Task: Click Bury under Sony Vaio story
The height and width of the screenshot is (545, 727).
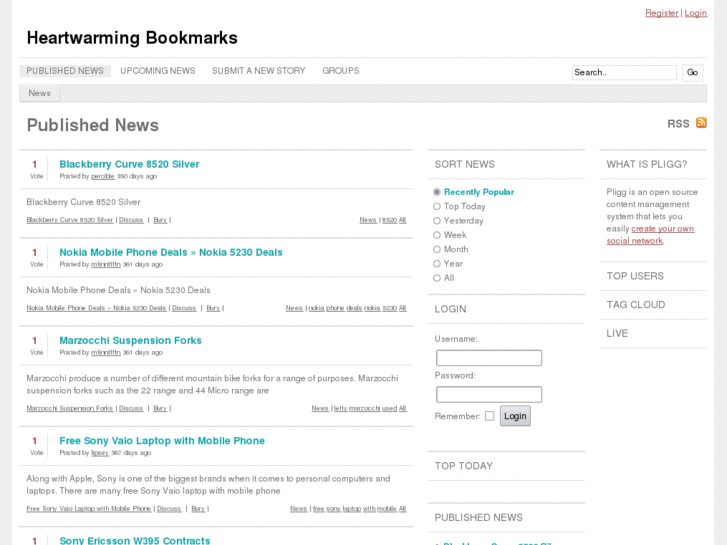Action: pyautogui.click(x=198, y=508)
